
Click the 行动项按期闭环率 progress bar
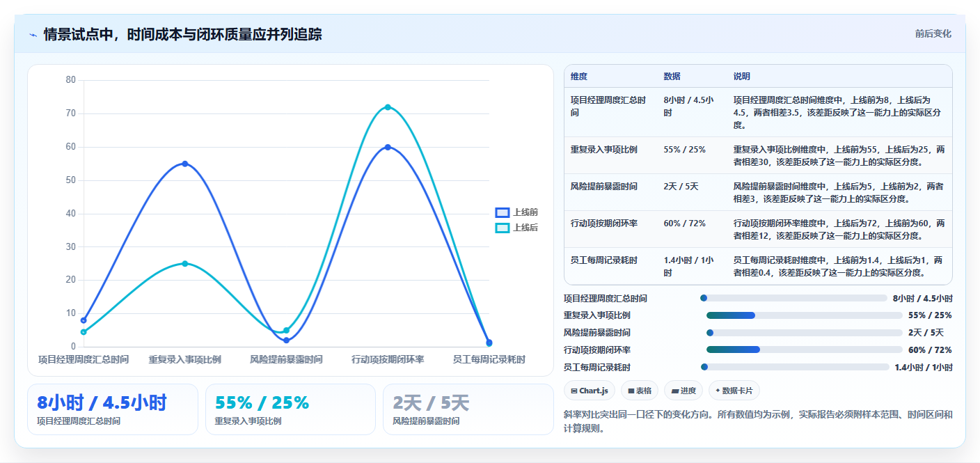[x=804, y=350]
